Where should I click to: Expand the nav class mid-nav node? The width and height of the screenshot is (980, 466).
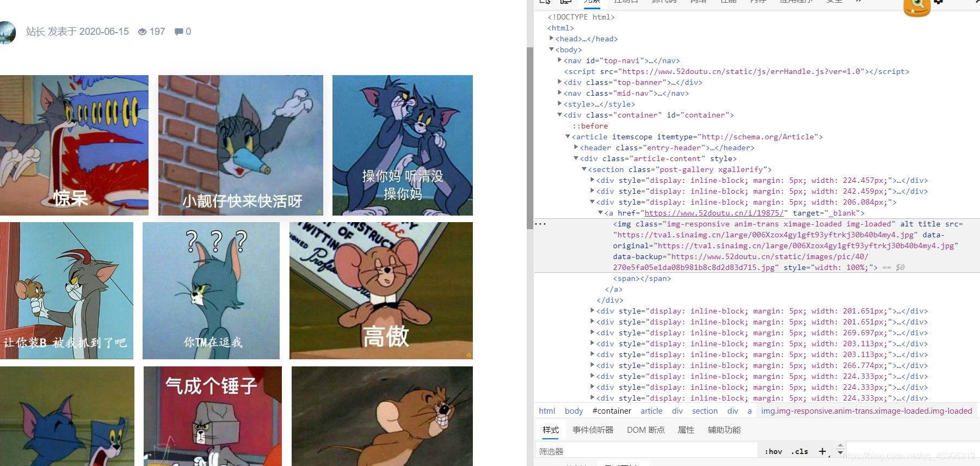pos(559,93)
